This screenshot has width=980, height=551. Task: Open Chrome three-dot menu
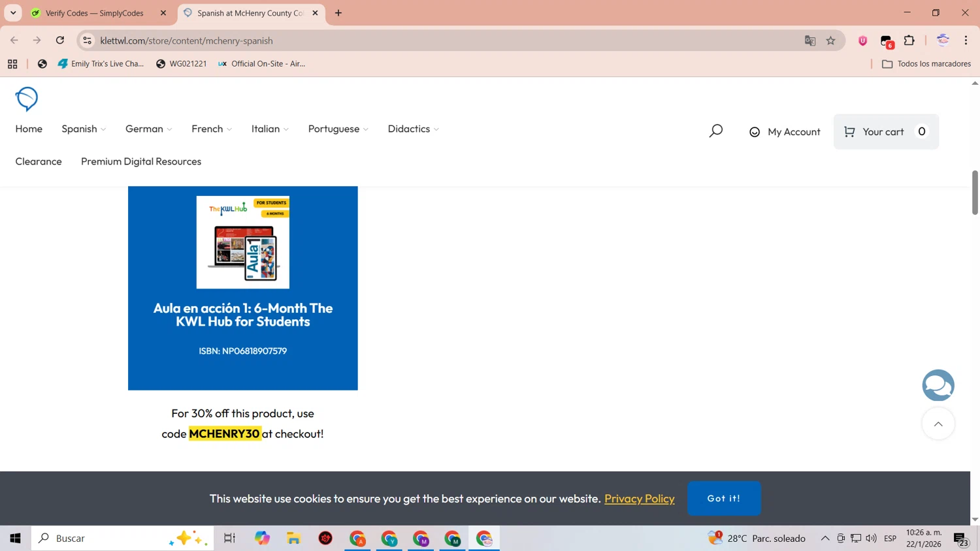click(x=966, y=40)
